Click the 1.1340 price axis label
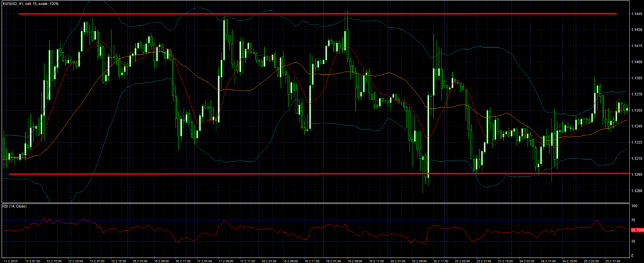The height and width of the screenshot is (263, 644). pos(636,126)
